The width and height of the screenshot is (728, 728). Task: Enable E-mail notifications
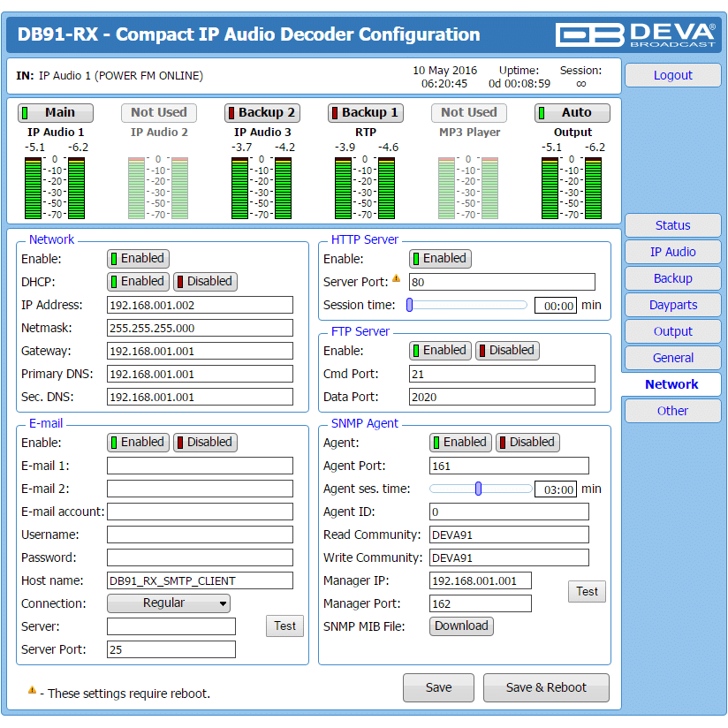tap(139, 443)
